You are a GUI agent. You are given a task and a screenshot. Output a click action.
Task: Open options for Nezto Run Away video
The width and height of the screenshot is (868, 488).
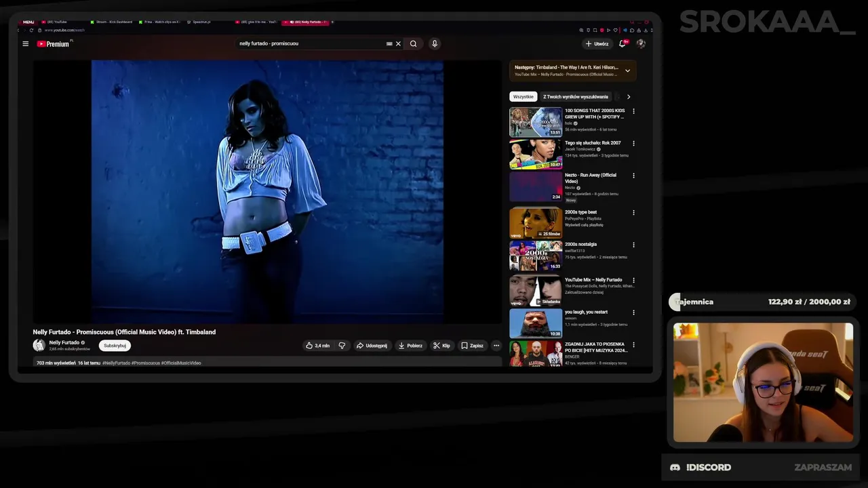click(x=633, y=176)
